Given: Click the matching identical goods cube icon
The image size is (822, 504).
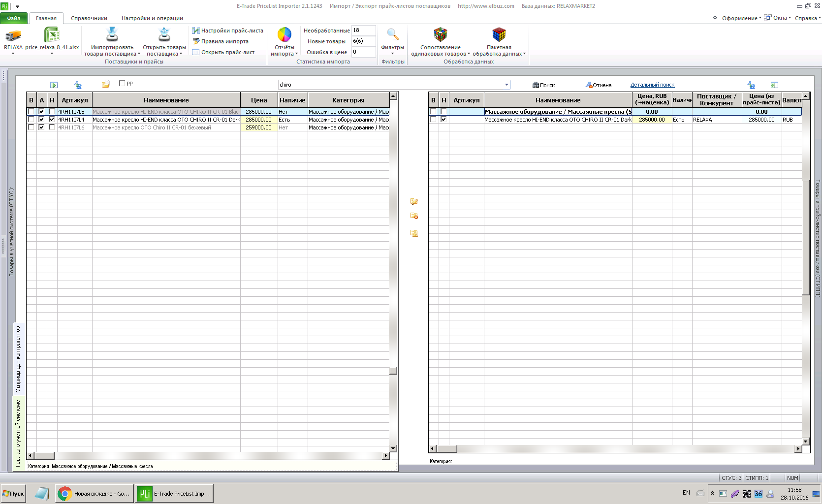Looking at the screenshot, I should point(440,34).
